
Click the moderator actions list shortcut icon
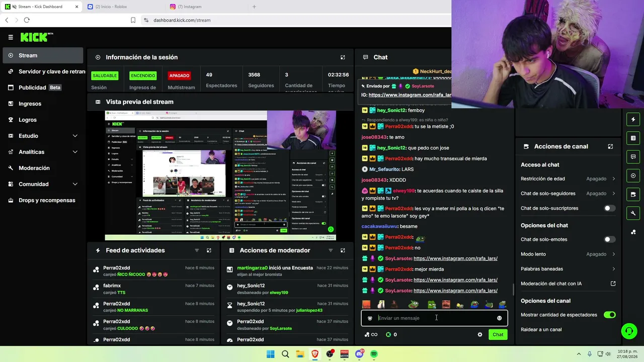tap(633, 138)
